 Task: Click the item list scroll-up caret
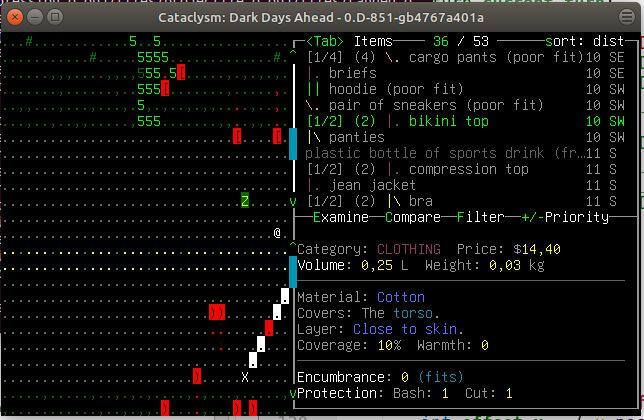293,53
